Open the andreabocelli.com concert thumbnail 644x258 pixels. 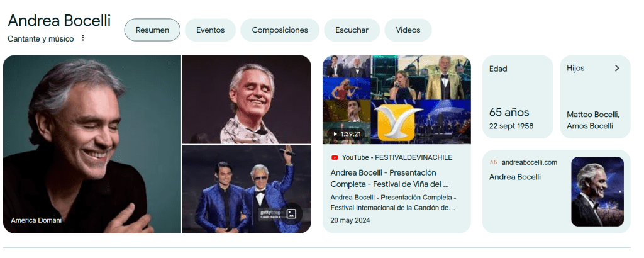(x=597, y=191)
